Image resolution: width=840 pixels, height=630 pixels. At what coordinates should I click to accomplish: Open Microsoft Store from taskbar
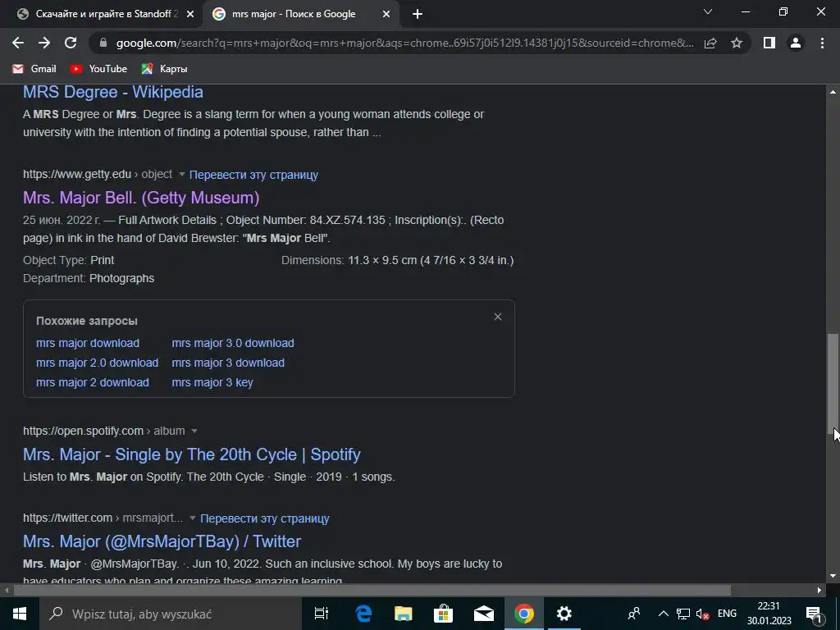443,614
